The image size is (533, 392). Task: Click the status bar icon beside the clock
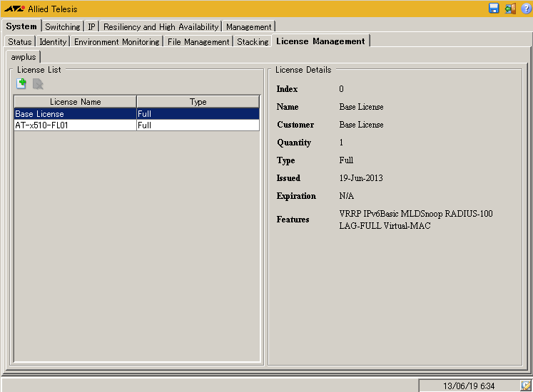point(526,386)
